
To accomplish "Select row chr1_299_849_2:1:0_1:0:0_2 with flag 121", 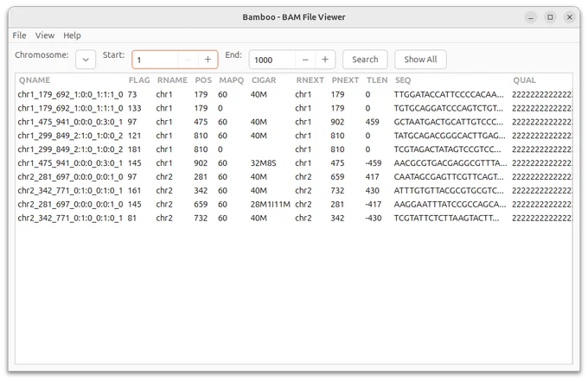I will click(294, 136).
